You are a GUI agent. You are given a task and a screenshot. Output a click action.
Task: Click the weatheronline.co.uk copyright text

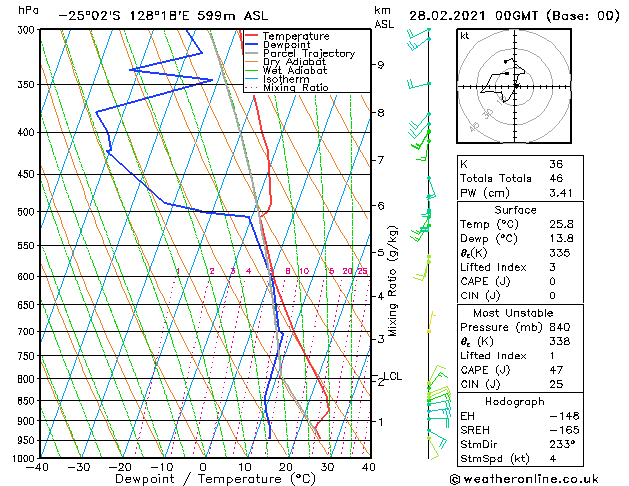524,479
